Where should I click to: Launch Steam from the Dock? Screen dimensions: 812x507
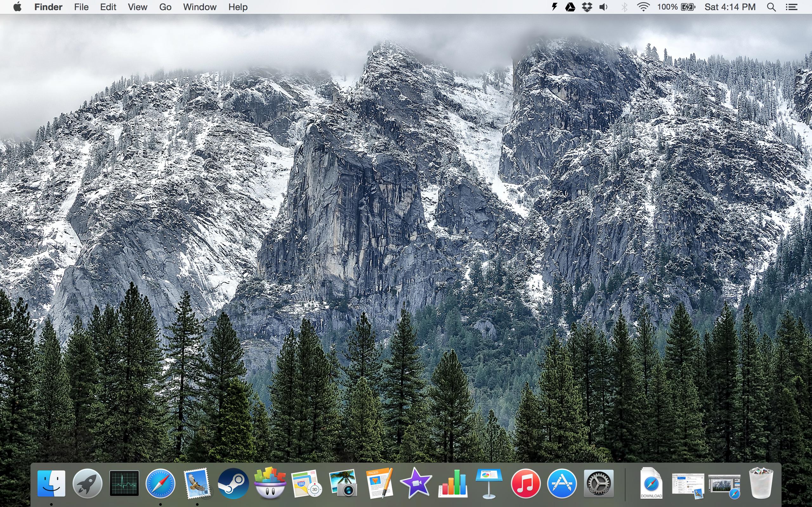point(233,483)
